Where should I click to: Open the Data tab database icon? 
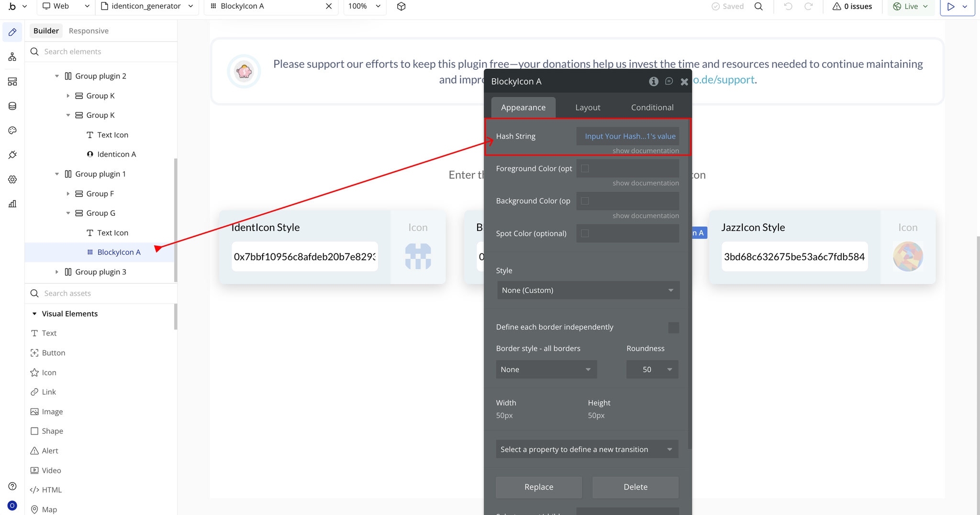click(x=12, y=106)
